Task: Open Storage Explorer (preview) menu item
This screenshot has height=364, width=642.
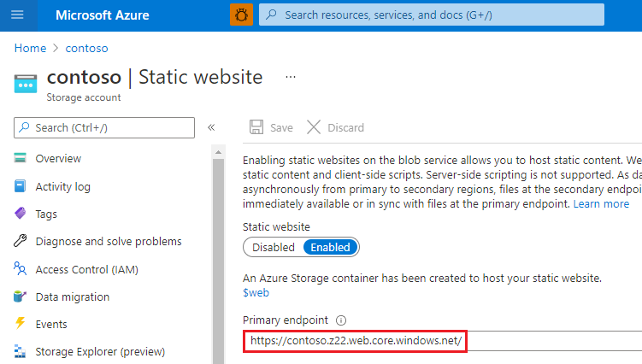Action: (x=100, y=351)
